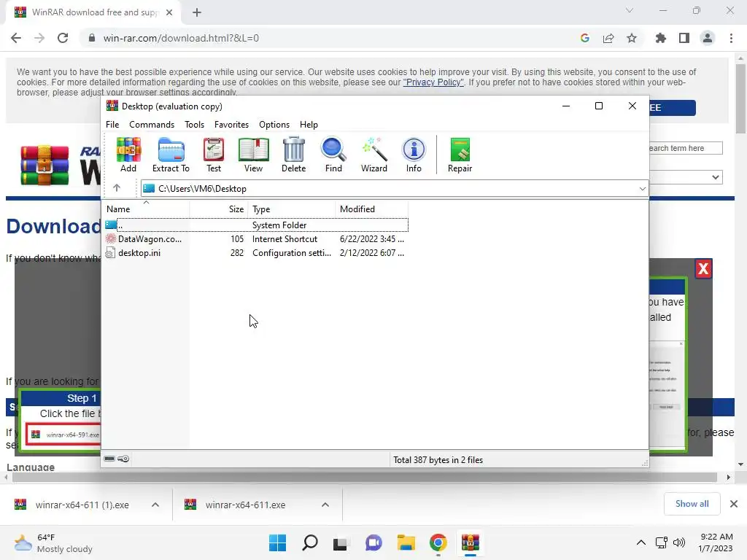Viewport: 747px width, 560px height.
Task: Click Chrome back navigation arrow
Action: (16, 38)
